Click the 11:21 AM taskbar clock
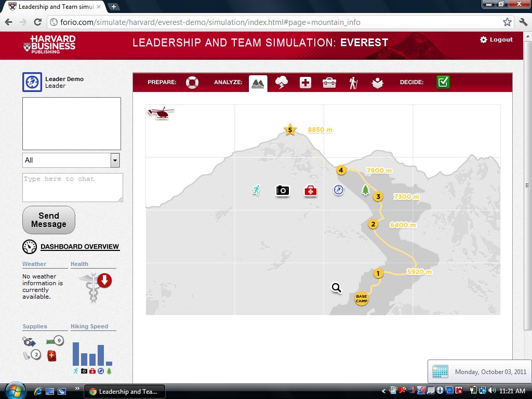This screenshot has height=399, width=532. 512,391
